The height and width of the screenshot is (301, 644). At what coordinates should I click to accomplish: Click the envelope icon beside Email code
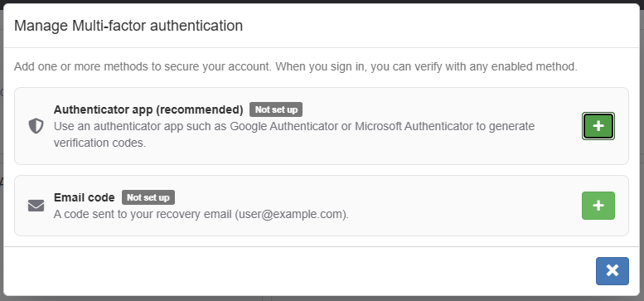tap(36, 206)
